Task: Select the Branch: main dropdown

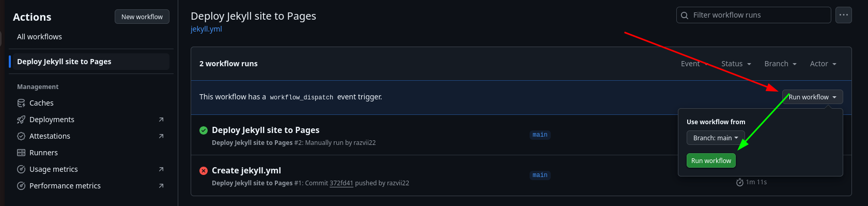Action: 716,138
